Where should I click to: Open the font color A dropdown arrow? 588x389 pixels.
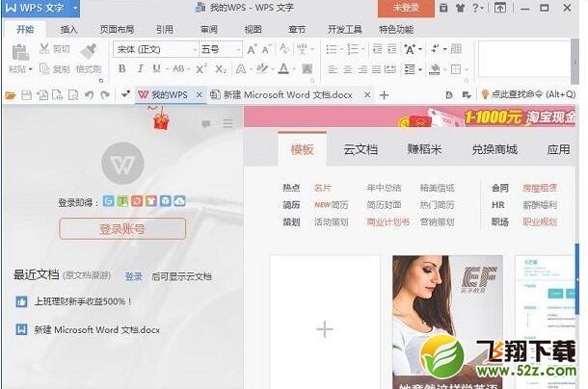click(x=294, y=69)
